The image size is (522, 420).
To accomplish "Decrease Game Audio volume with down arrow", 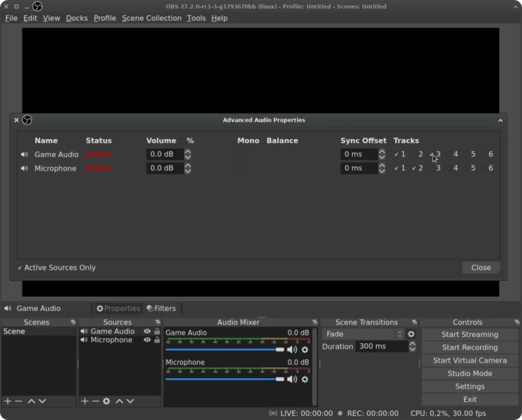I will (x=188, y=157).
